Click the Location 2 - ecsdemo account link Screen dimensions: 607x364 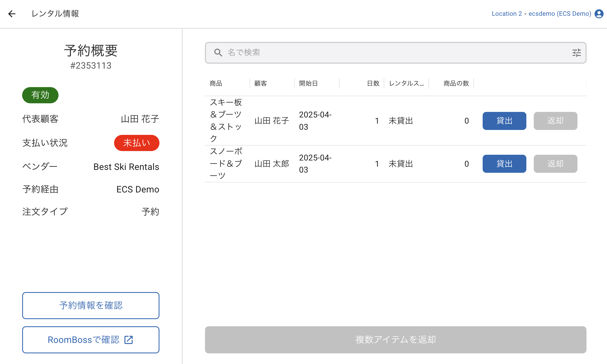[x=541, y=14]
